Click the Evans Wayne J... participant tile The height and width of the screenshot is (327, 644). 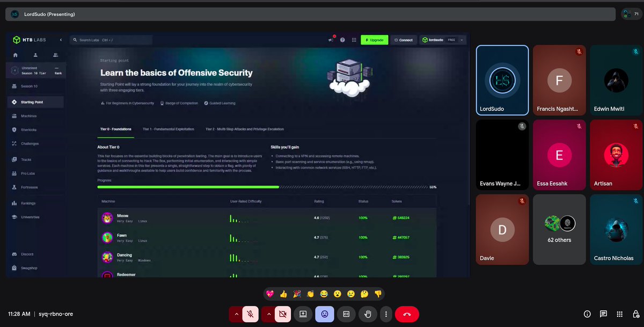click(x=502, y=155)
